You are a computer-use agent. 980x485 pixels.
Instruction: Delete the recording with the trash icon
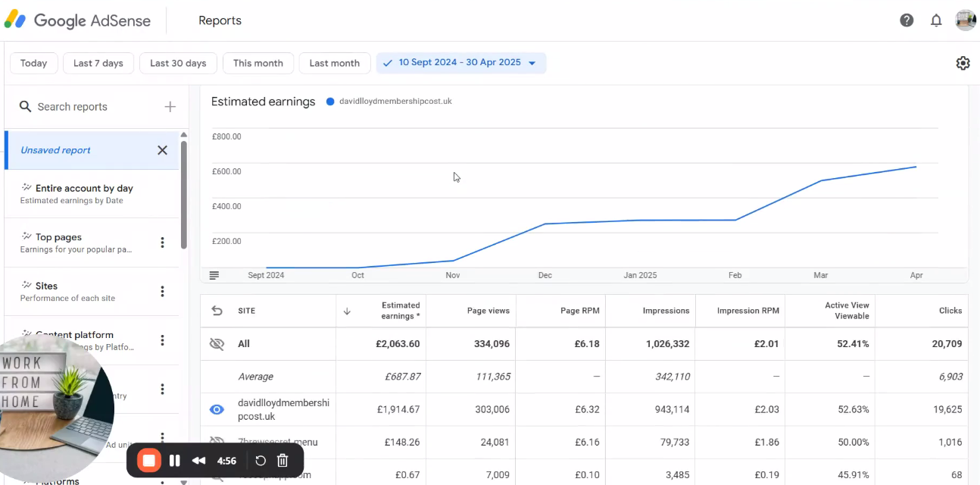coord(282,460)
